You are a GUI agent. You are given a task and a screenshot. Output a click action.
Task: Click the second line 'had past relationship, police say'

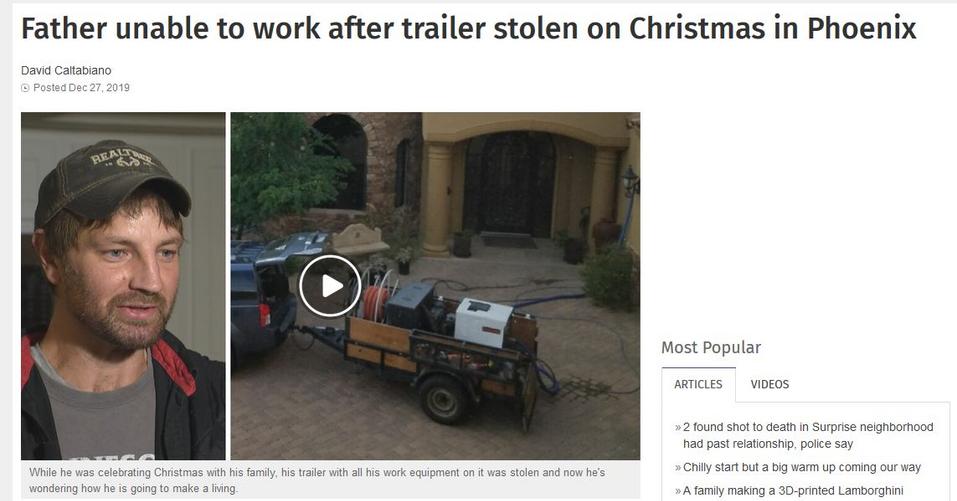coord(768,444)
